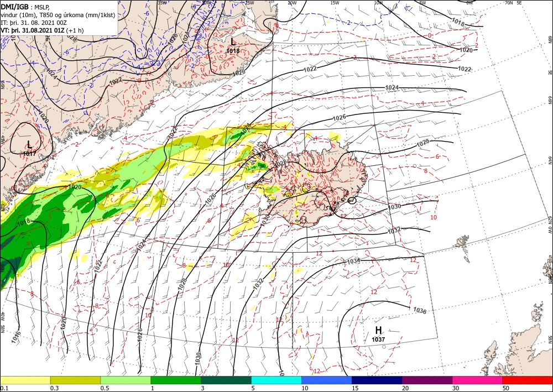Click the 'IT: þri. 31. 08. 2021 00Z' line
Viewport: 553px width, 392px height.
pos(34,23)
